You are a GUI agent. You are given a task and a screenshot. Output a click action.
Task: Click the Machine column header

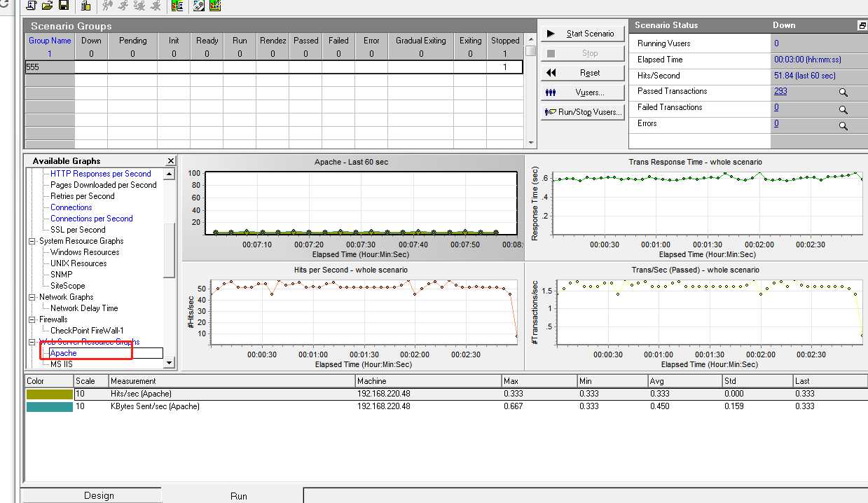tap(428, 381)
